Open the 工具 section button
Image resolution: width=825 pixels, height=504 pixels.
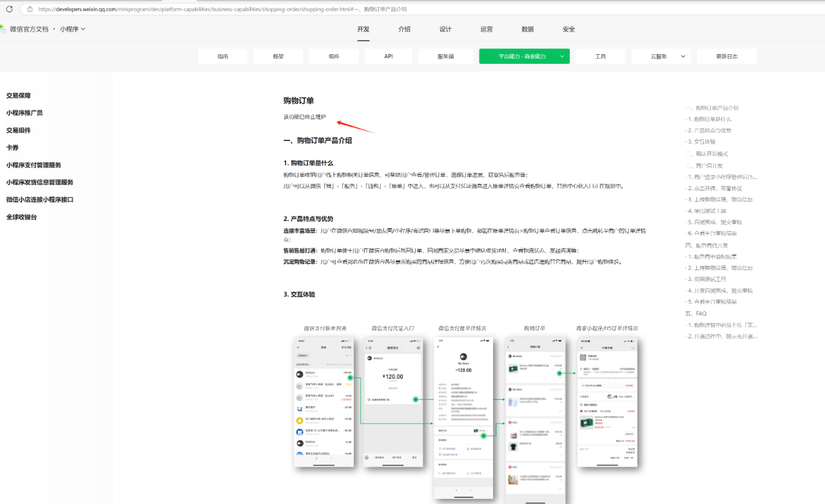pyautogui.click(x=601, y=56)
